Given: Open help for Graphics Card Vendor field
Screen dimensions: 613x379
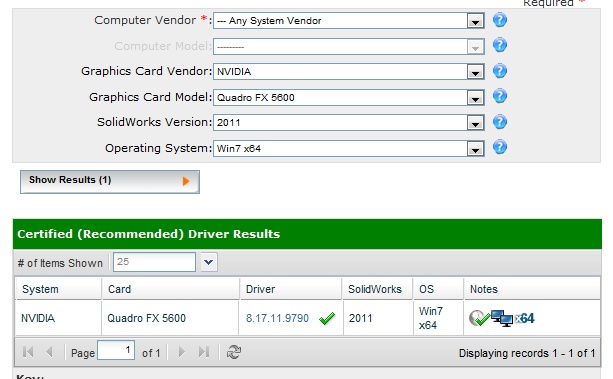Looking at the screenshot, I should click(x=500, y=71).
